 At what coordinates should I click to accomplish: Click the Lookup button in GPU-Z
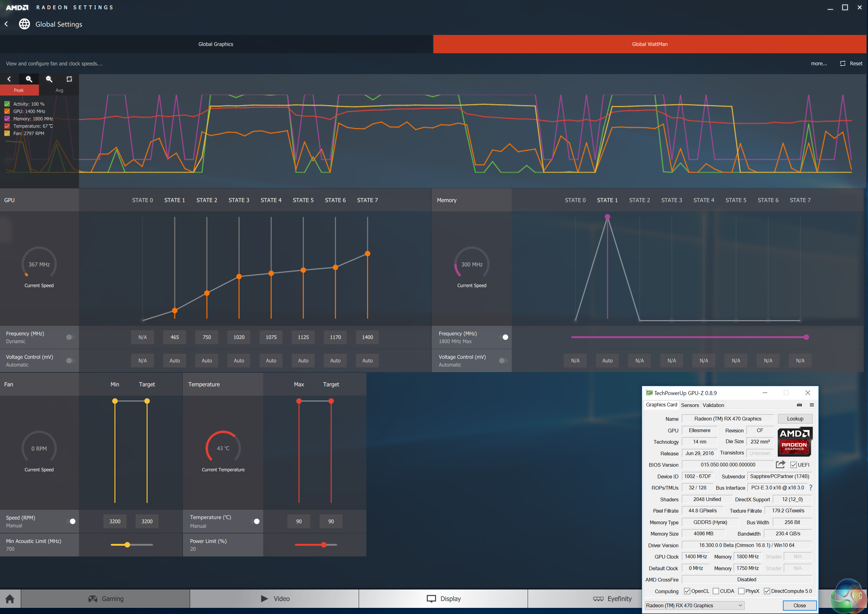[x=795, y=419]
